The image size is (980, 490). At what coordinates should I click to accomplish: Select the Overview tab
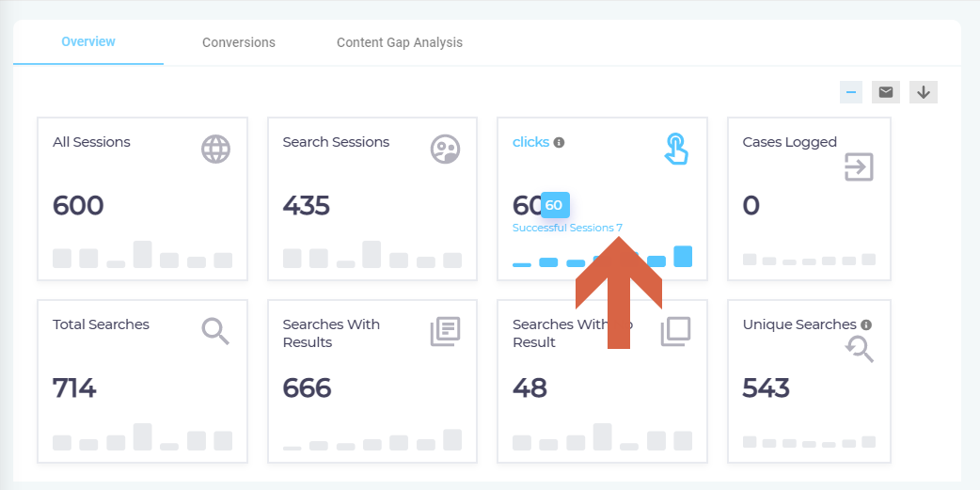click(x=88, y=41)
